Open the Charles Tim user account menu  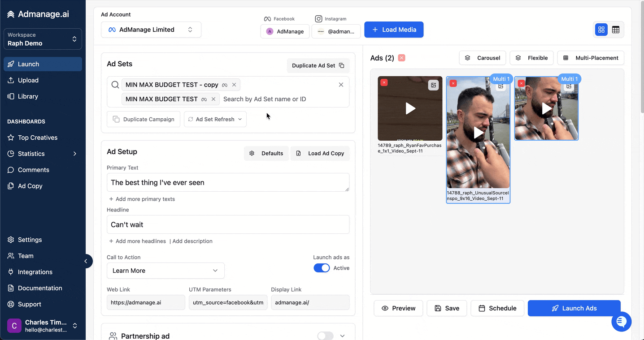coord(43,326)
